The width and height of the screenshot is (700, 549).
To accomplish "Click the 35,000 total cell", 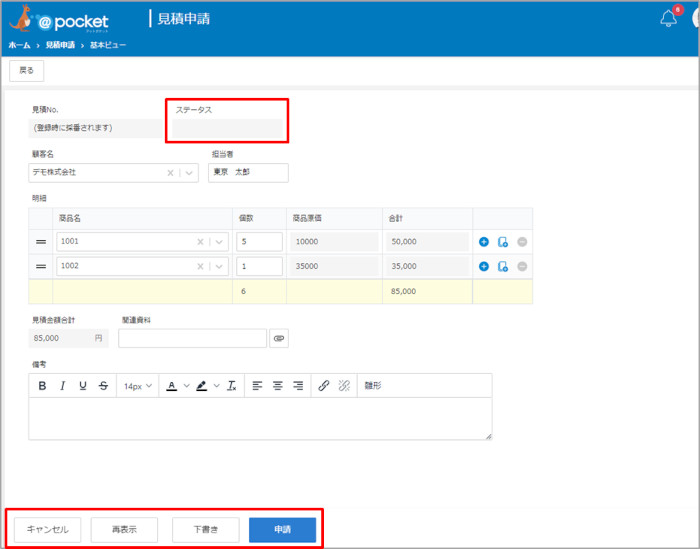I will 427,266.
